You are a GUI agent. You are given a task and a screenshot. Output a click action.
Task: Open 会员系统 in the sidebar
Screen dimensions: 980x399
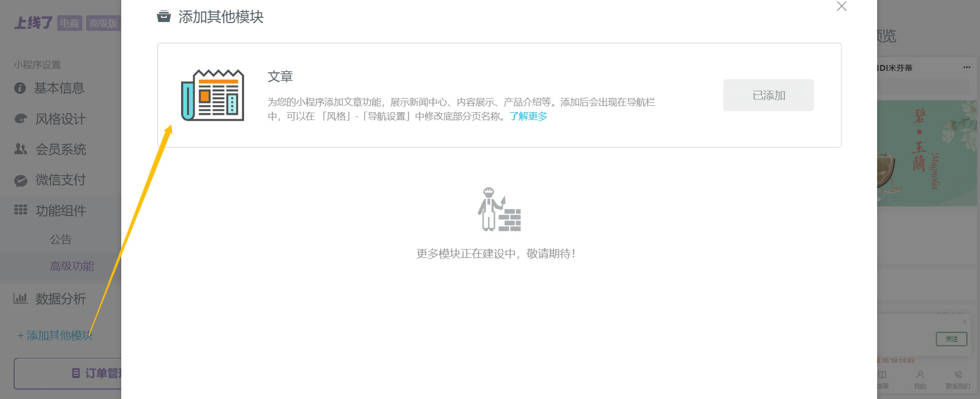coord(60,149)
